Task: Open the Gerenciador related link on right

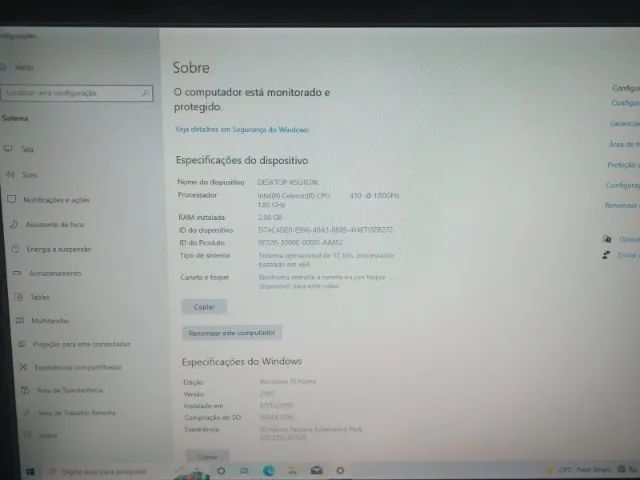Action: pos(624,123)
